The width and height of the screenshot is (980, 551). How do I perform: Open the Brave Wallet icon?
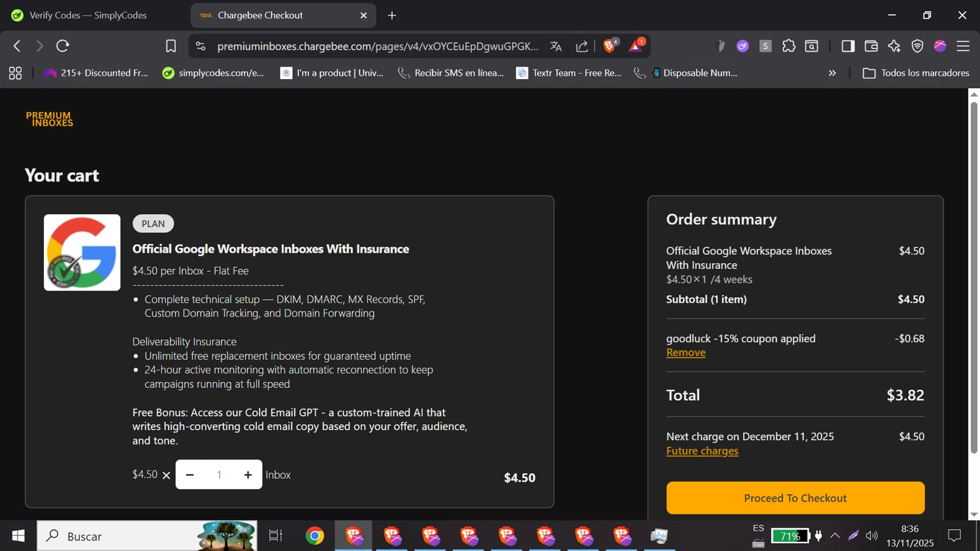(871, 46)
